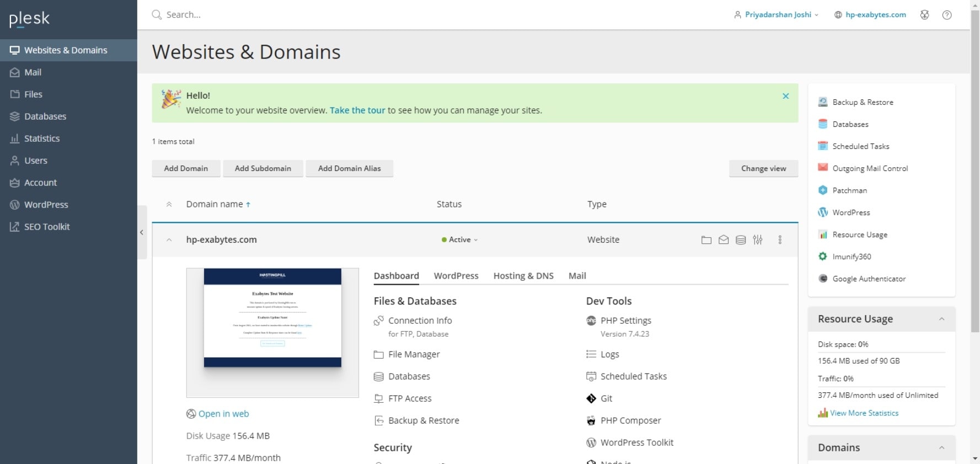Open Databases under Files & Databases
The height and width of the screenshot is (464, 980).
pos(402,376)
